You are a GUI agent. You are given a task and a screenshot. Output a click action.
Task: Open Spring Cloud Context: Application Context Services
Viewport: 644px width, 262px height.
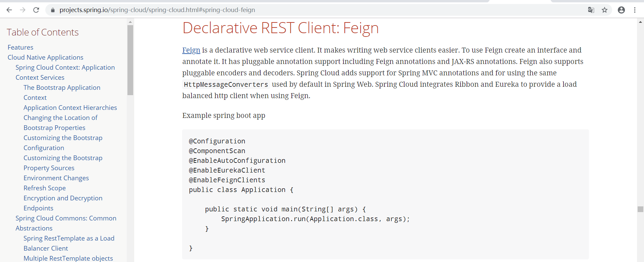click(65, 72)
